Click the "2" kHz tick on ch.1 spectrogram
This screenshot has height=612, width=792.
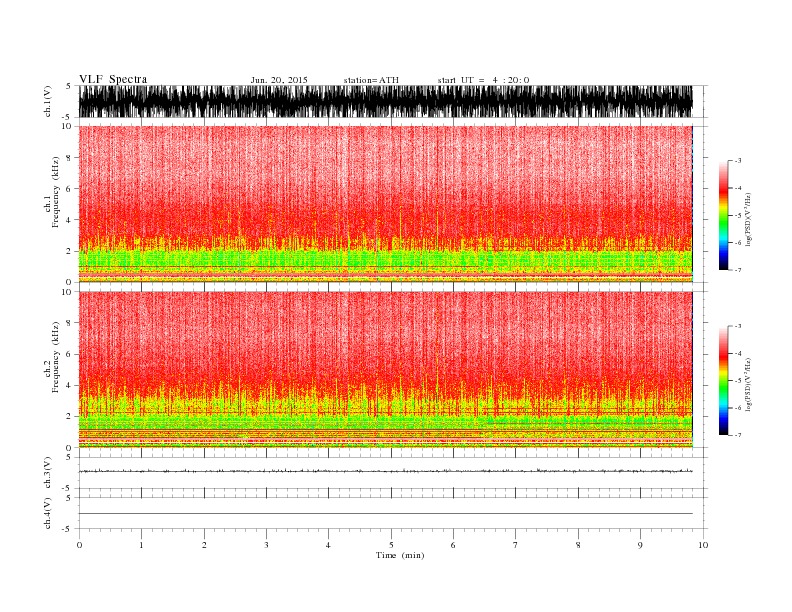[69, 251]
